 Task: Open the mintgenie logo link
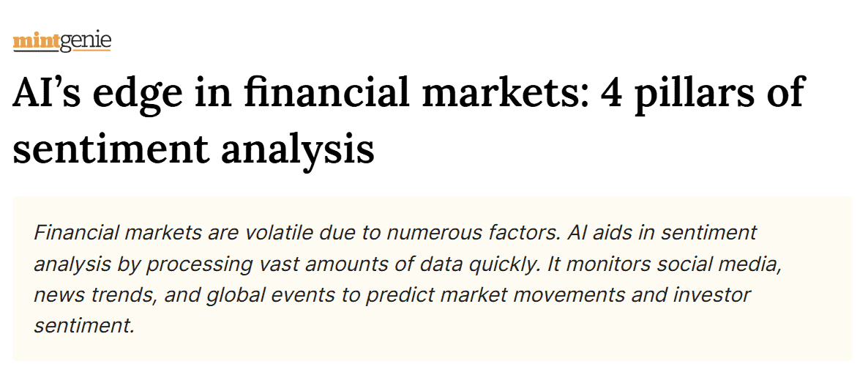tap(62, 42)
